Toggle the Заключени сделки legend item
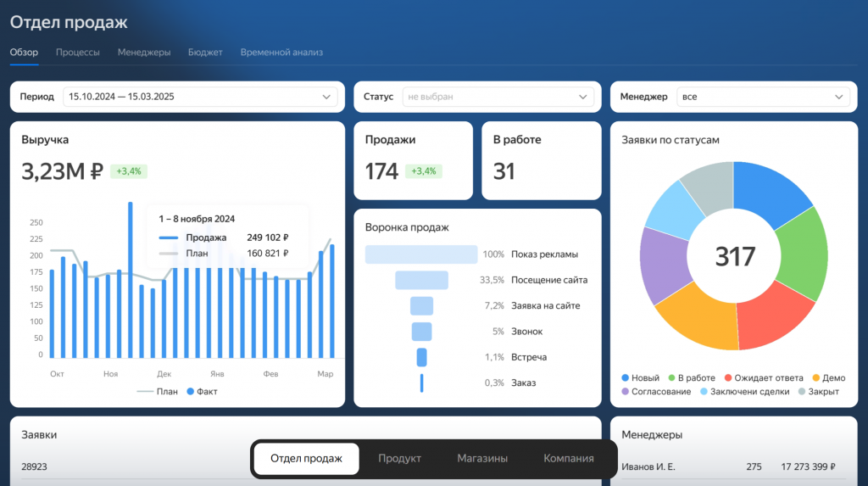Image resolution: width=868 pixels, height=486 pixels. [744, 391]
